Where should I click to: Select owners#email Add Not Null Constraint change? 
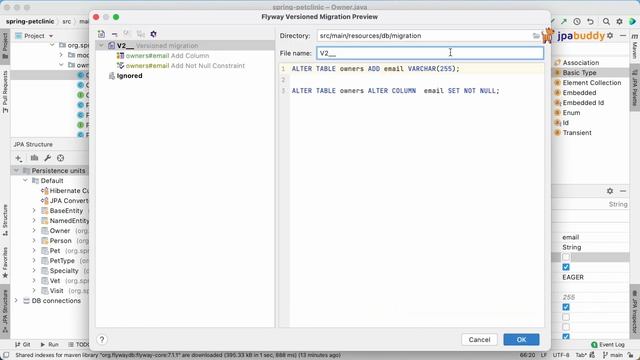pyautogui.click(x=180, y=66)
